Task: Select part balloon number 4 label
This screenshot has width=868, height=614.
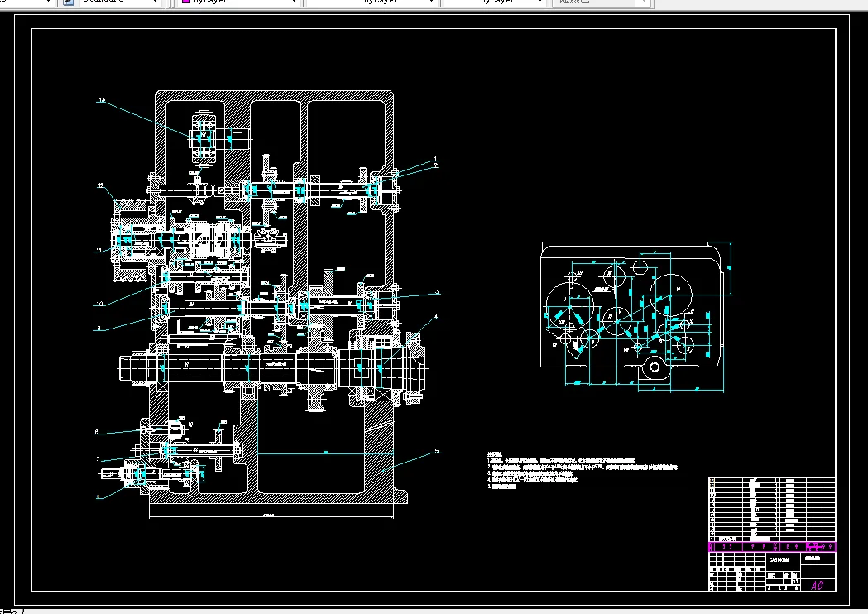Action: (436, 317)
